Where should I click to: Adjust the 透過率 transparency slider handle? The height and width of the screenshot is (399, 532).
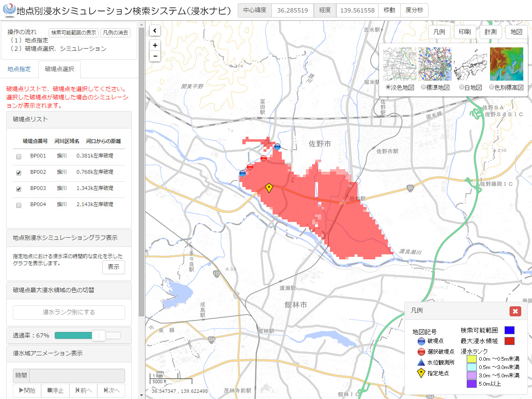[x=99, y=335]
